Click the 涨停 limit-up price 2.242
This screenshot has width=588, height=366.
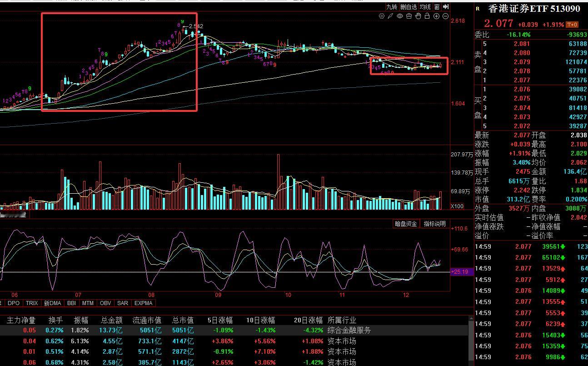point(522,190)
